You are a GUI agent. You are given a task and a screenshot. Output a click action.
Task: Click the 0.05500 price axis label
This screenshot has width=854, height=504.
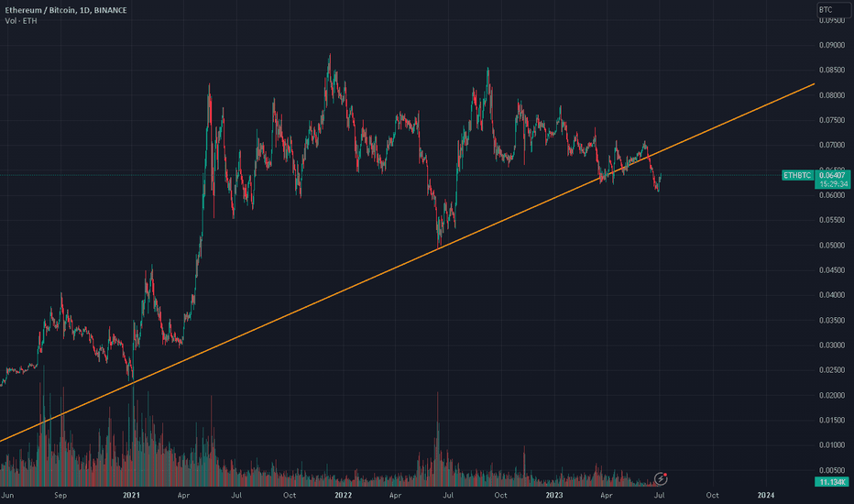[832, 220]
